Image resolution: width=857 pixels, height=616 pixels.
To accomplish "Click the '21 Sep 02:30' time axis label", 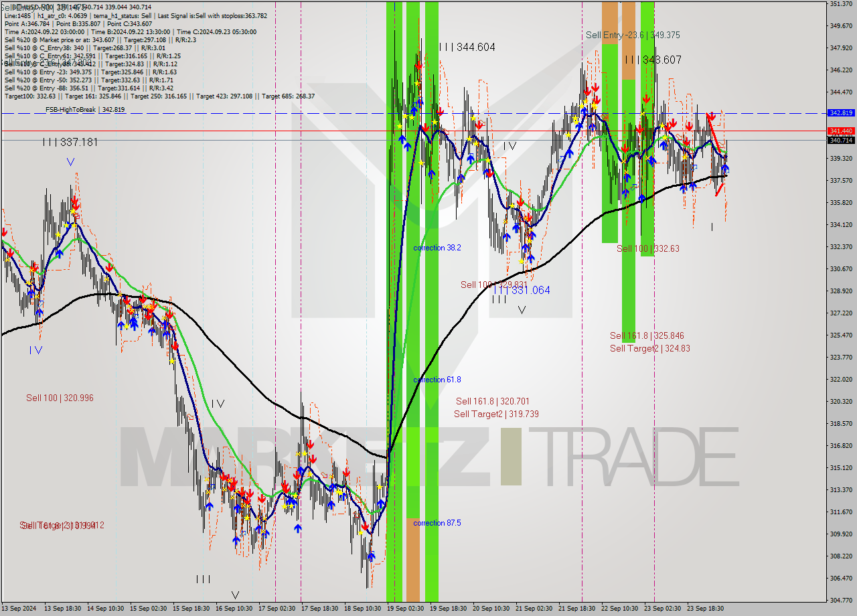I will click(534, 609).
